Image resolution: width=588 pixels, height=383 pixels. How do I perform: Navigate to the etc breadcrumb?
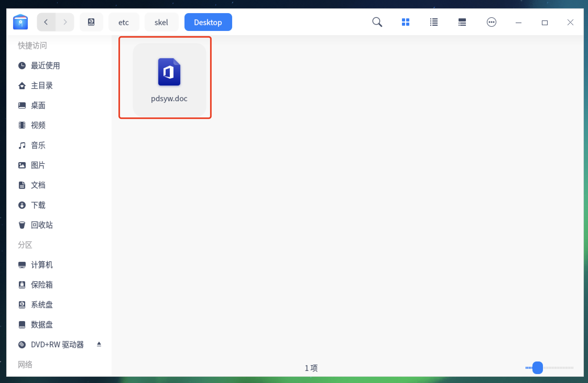point(124,22)
